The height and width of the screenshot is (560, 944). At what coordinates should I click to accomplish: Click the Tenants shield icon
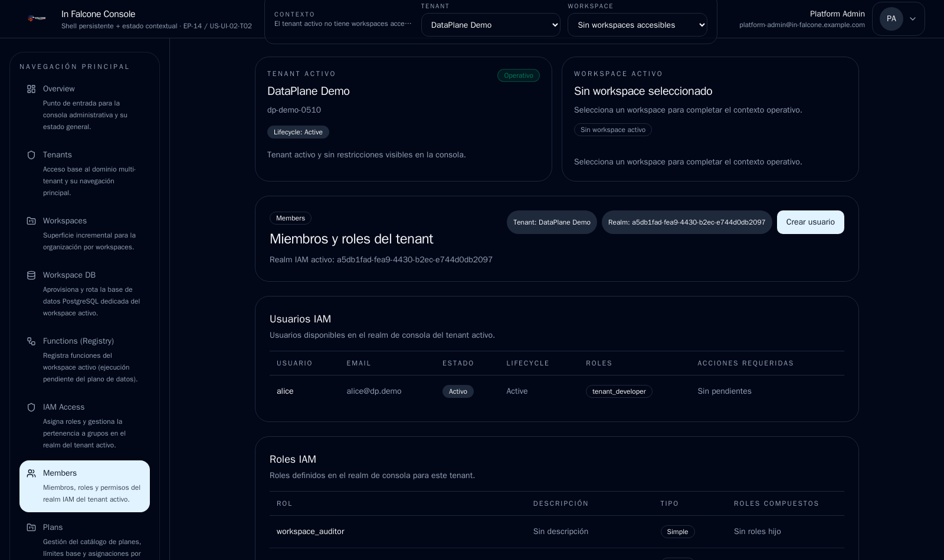(x=31, y=155)
